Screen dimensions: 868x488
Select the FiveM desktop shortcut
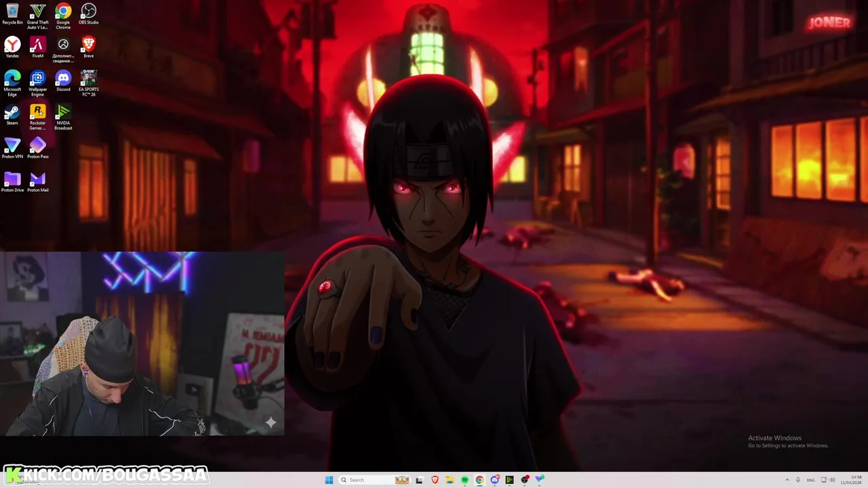click(38, 48)
